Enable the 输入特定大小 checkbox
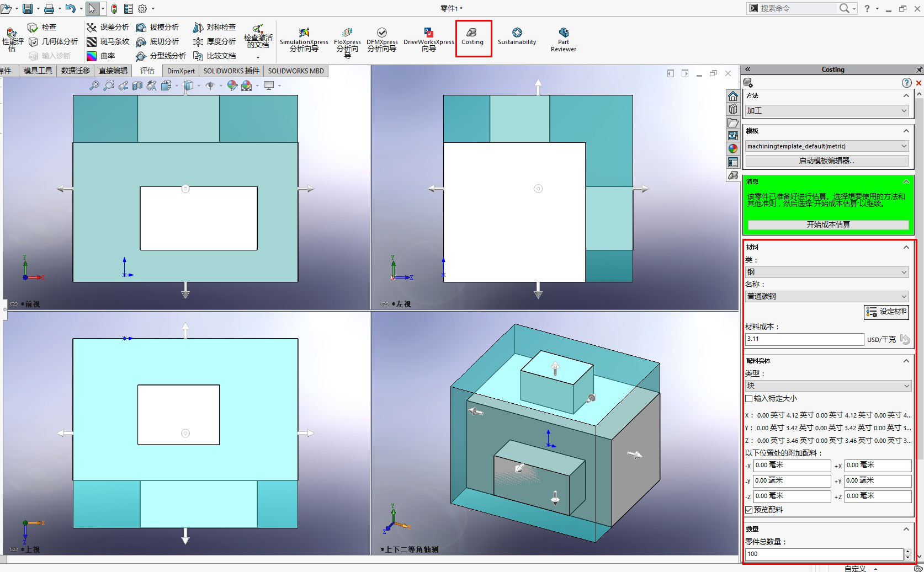Viewport: 924px width, 572px height. click(749, 398)
